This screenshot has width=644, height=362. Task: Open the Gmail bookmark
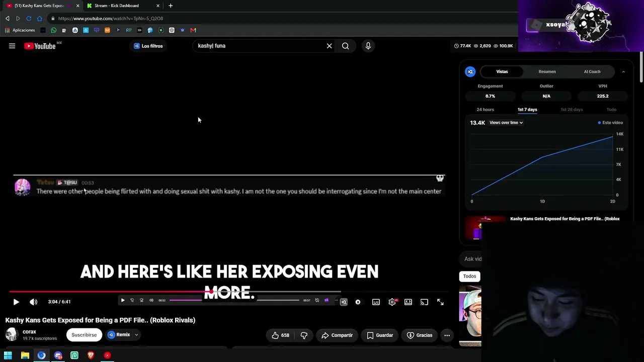[193, 30]
